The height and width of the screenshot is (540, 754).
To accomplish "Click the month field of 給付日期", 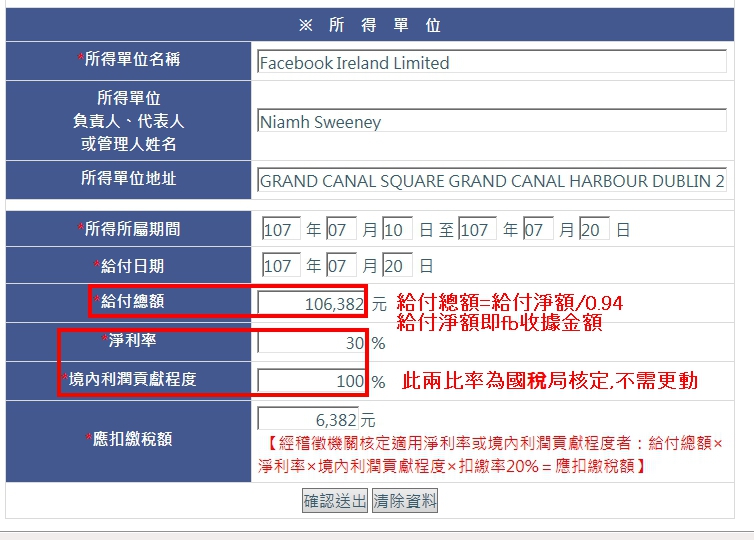I will [342, 267].
